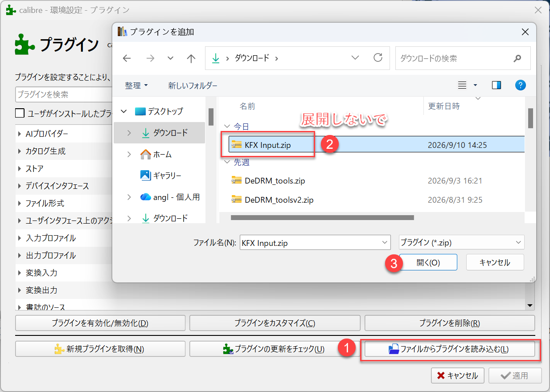Image resolution: width=550 pixels, height=392 pixels.
Task: Expand the 変換入力 category
Action: click(20, 273)
